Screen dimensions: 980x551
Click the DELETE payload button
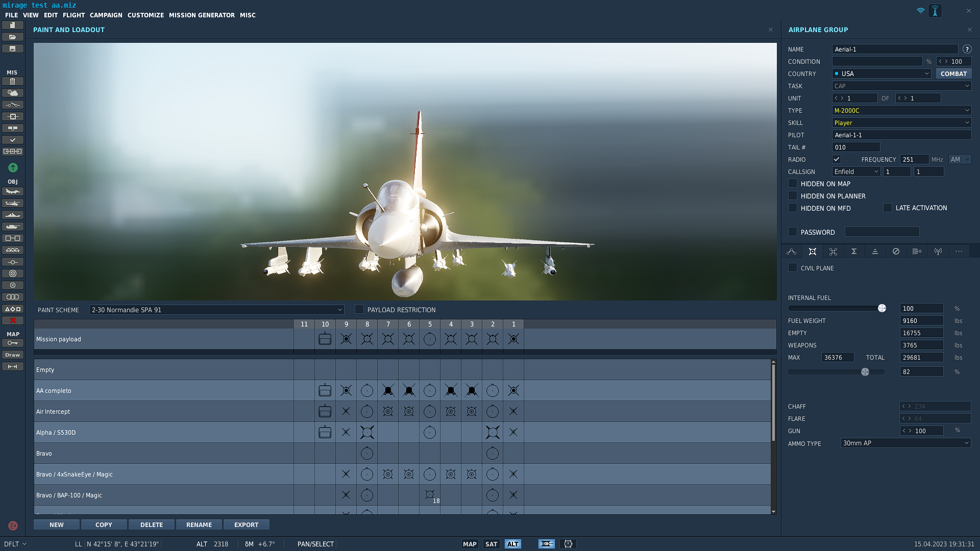152,524
